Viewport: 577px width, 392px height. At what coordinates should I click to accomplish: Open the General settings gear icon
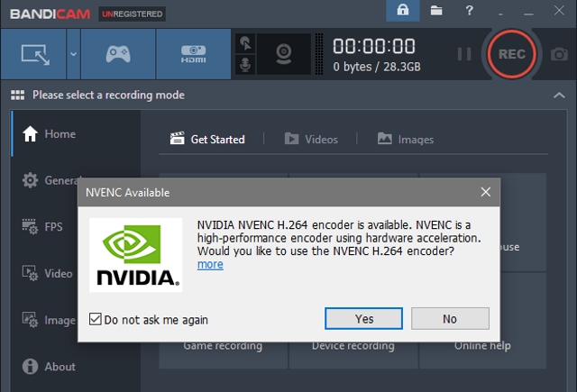[x=30, y=180]
